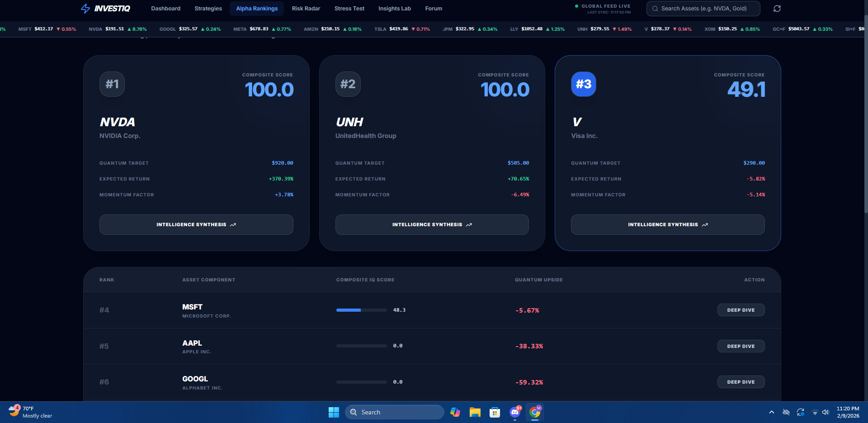Open the Windows Start menu
This screenshot has height=423, width=868.
point(334,412)
